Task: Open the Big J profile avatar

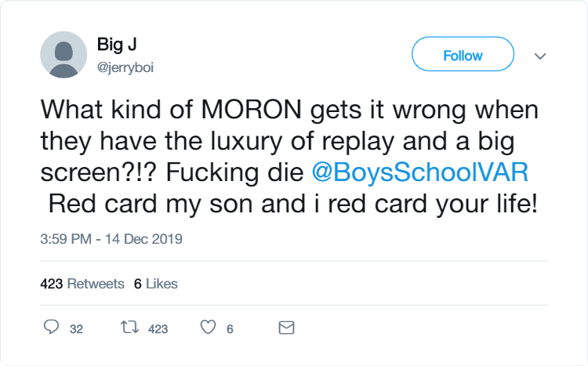Action: tap(64, 55)
